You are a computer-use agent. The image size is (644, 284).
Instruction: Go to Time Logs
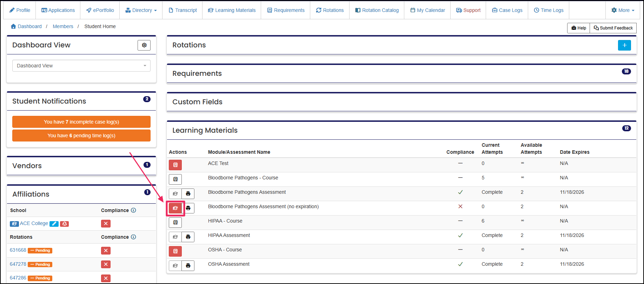click(549, 10)
